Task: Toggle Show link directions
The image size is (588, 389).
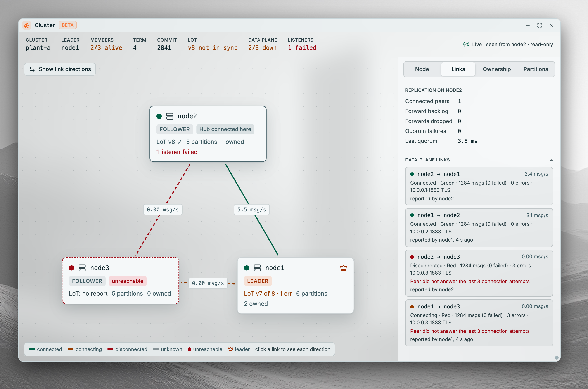Action: [x=60, y=69]
